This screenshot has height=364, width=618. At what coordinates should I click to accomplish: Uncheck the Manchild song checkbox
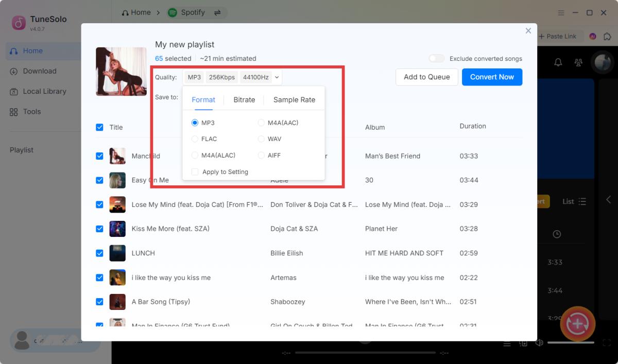99,156
